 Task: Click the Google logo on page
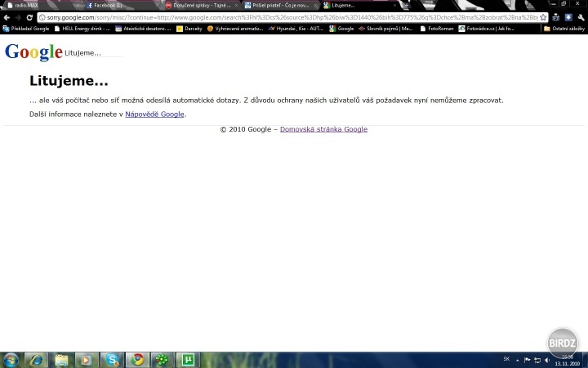click(x=33, y=52)
